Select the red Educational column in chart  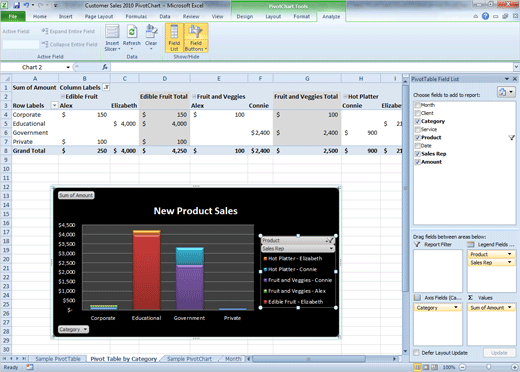(x=146, y=273)
